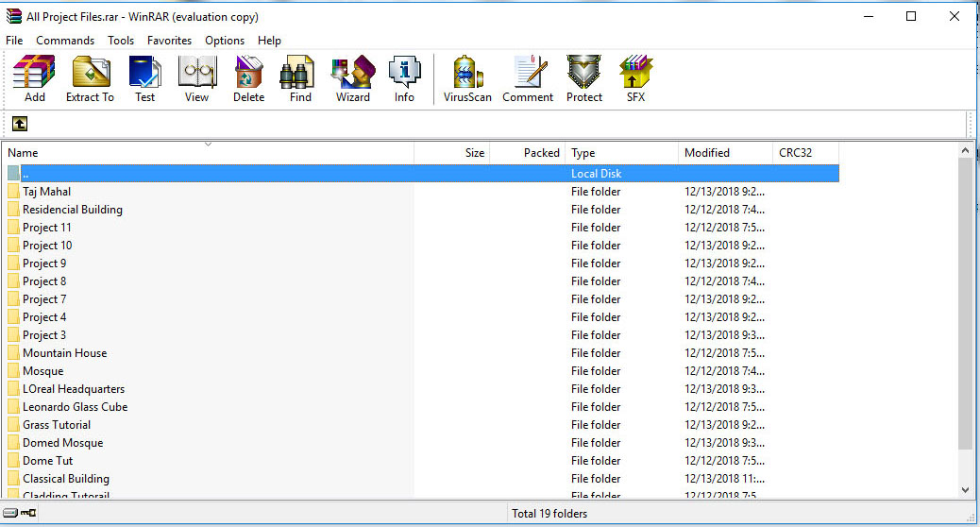
Task: Click the vertical scrollbar thumb
Action: [965, 303]
